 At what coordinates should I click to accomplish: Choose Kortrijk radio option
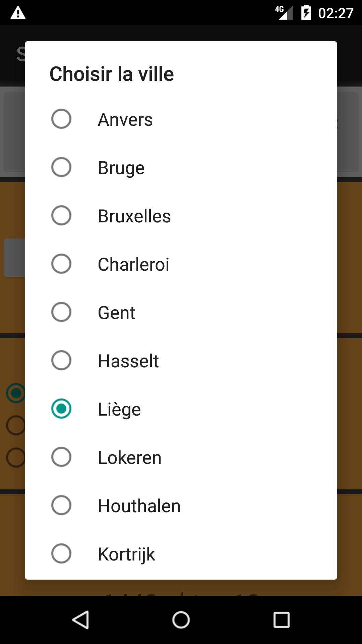(61, 553)
